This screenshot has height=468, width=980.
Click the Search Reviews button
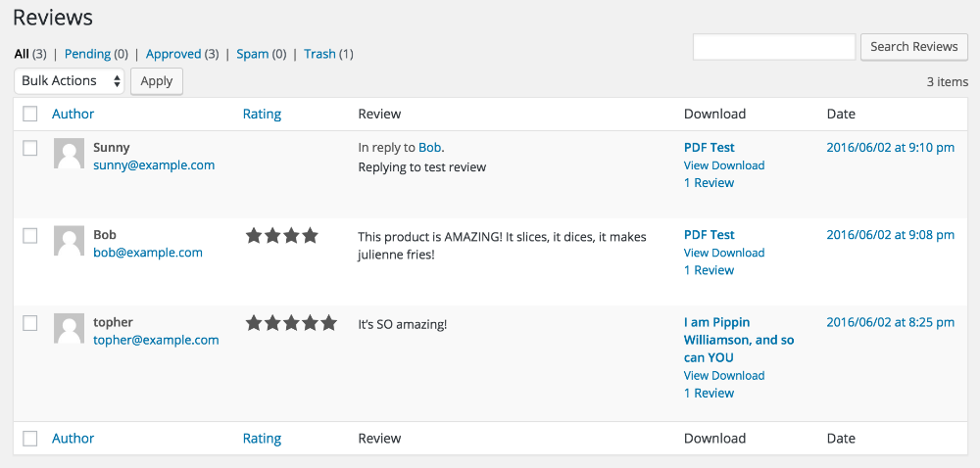click(914, 47)
